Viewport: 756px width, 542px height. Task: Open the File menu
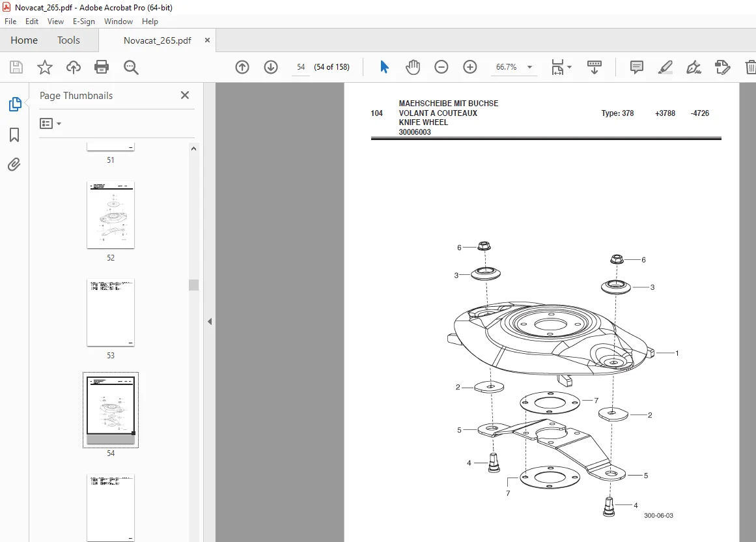click(10, 21)
